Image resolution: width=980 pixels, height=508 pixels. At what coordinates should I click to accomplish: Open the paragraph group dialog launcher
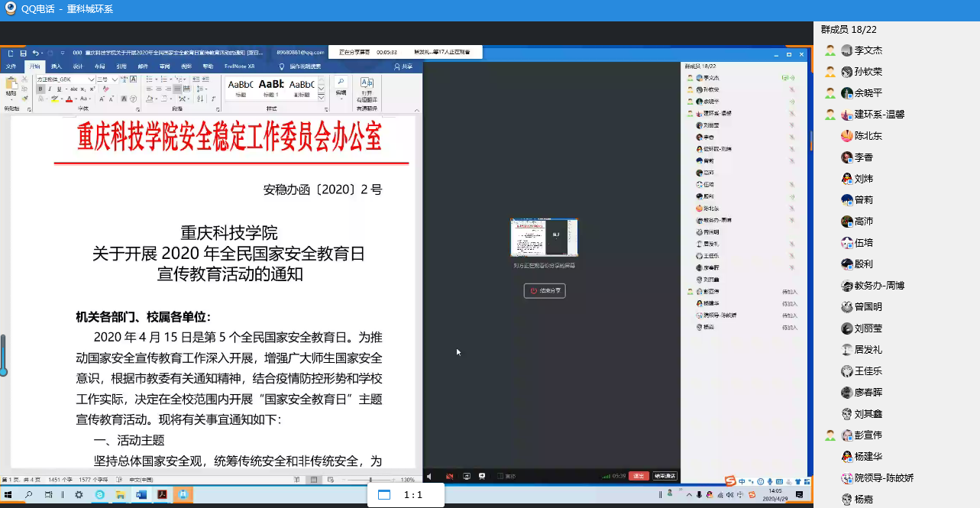pos(218,109)
